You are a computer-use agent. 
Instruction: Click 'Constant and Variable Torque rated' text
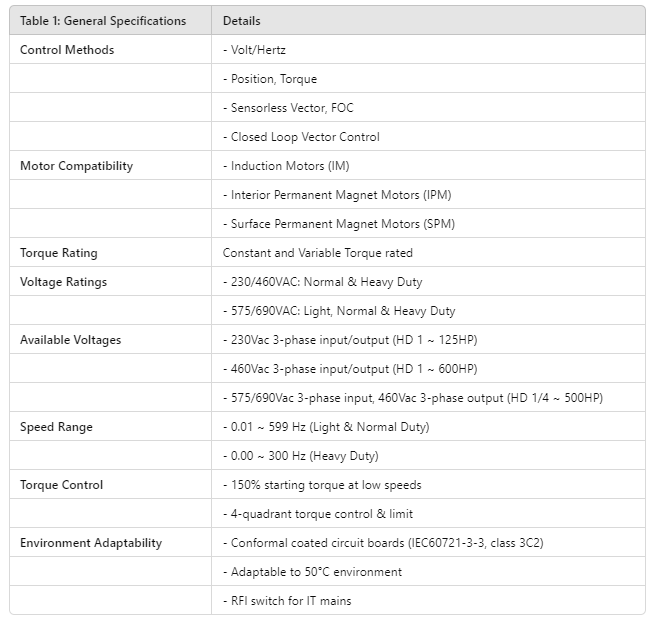318,253
